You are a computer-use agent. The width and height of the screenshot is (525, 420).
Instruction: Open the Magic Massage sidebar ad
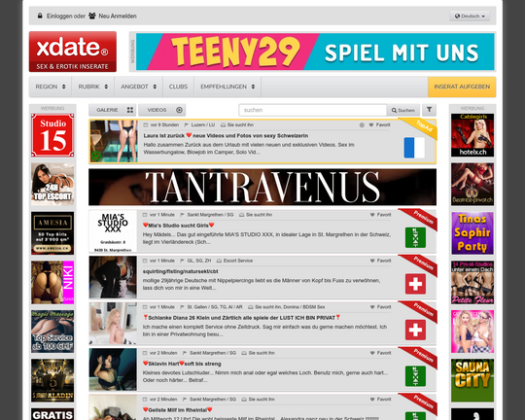[52, 332]
